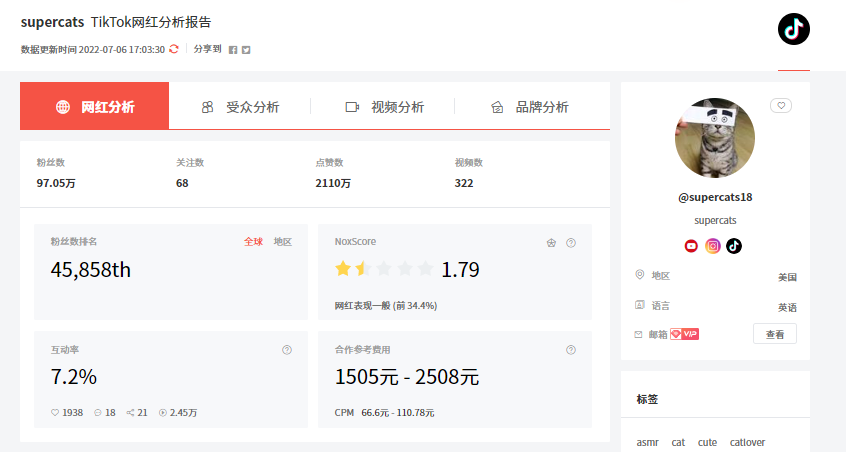Click the 美国 region value
This screenshot has width=846, height=452.
(787, 277)
